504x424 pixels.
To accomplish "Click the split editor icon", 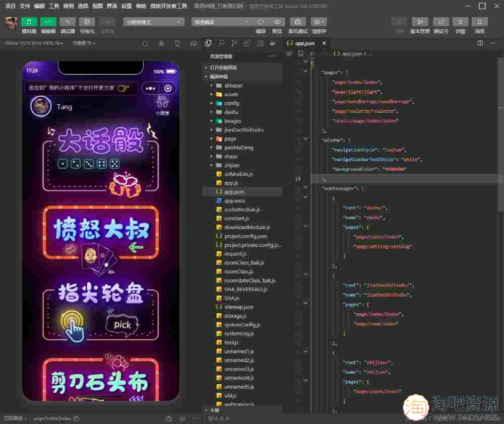I will tap(480, 43).
